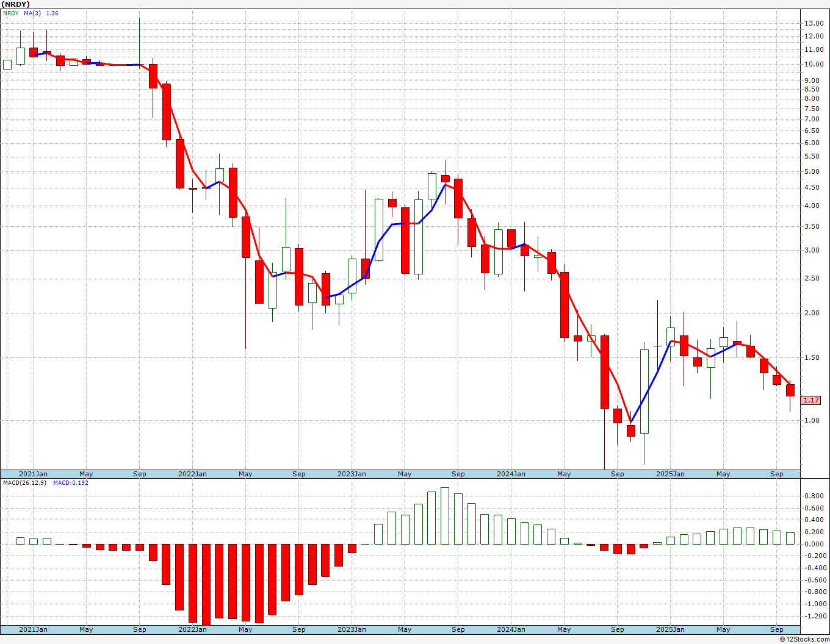The width and height of the screenshot is (830, 644).
Task: Select the 0.200 MACD axis label
Action: click(814, 532)
